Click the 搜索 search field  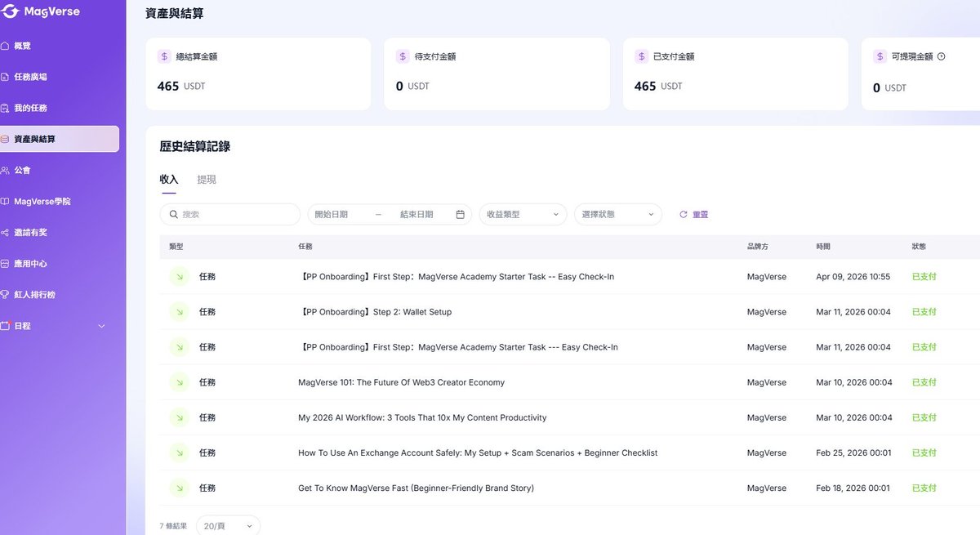click(x=230, y=214)
